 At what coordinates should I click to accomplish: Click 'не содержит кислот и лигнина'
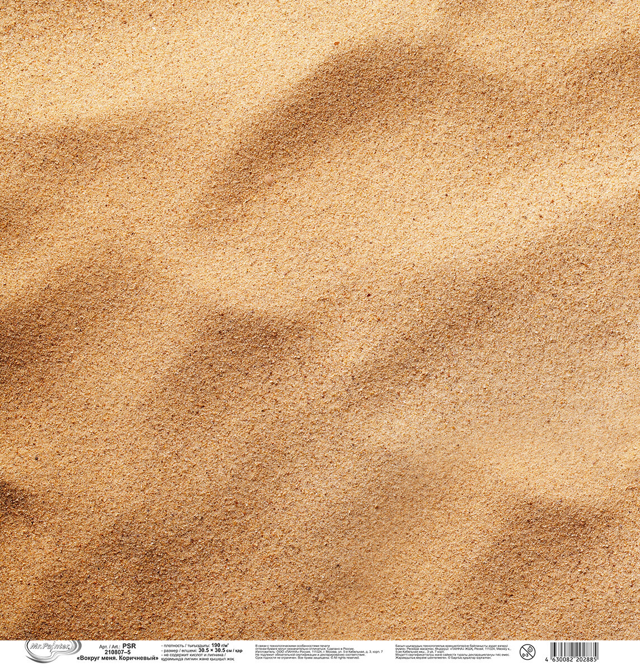pos(194,655)
